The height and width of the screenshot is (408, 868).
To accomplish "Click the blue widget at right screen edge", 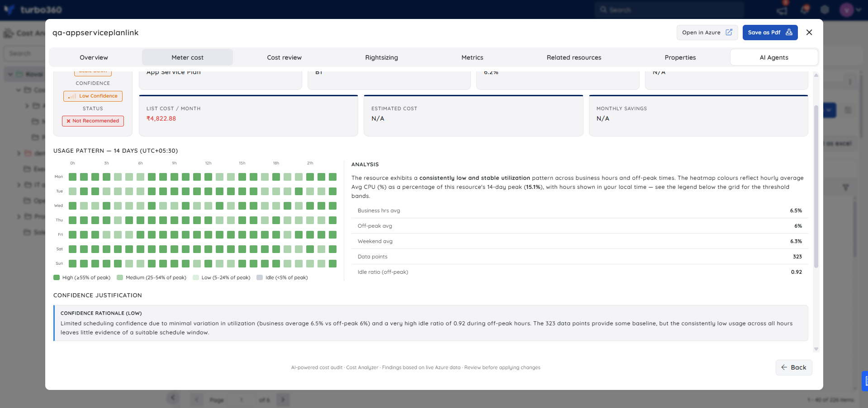I will [865, 381].
